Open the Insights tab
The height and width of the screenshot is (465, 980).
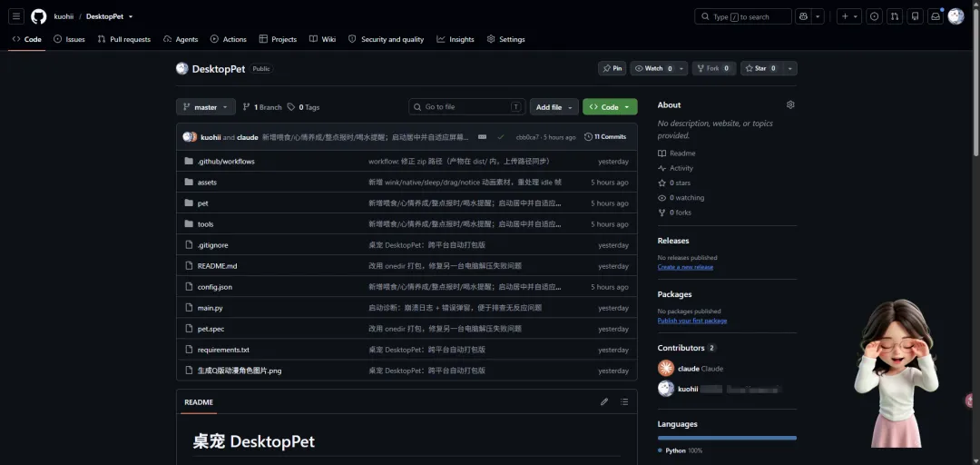point(456,39)
